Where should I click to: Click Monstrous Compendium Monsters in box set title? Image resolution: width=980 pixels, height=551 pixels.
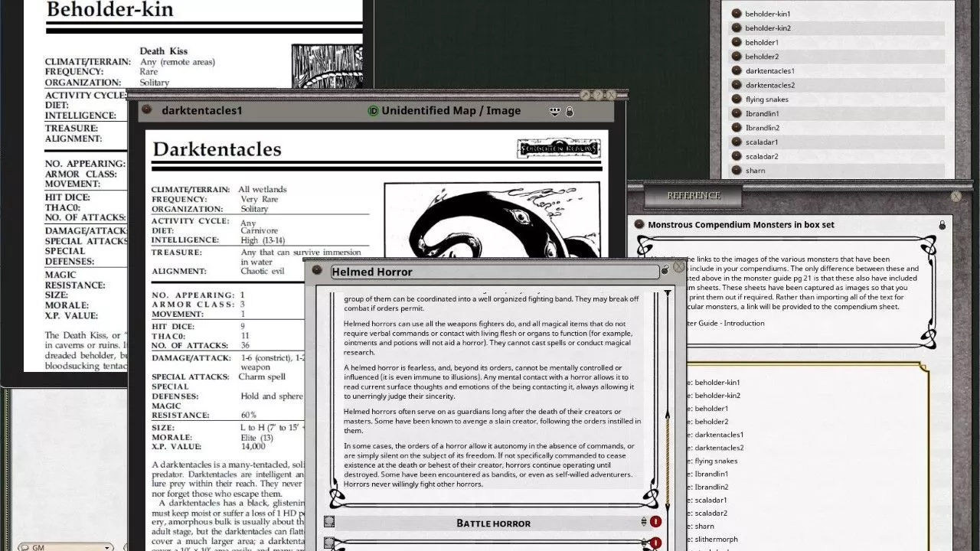(x=741, y=225)
